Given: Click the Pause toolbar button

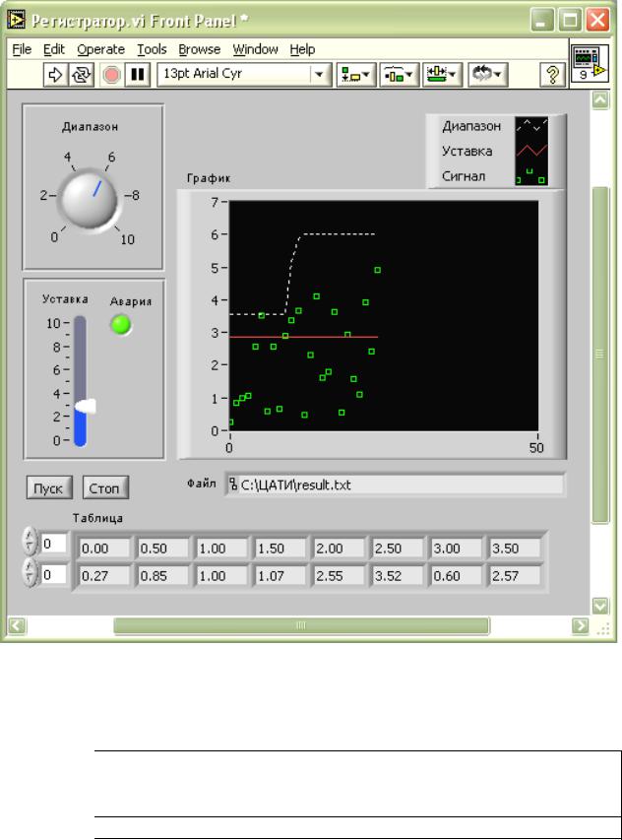Looking at the screenshot, I should click(x=138, y=75).
